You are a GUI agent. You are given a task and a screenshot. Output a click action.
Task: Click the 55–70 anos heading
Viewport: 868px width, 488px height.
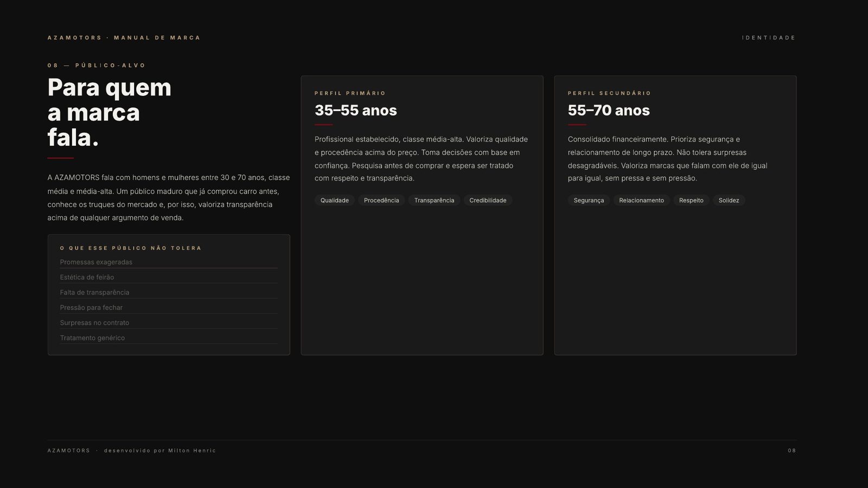609,111
